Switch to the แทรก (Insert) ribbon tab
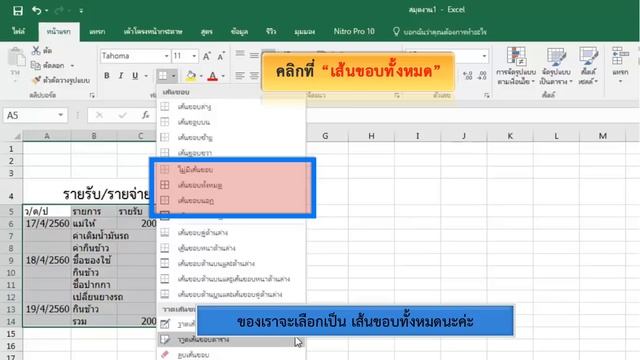The image size is (640, 360). (x=97, y=31)
